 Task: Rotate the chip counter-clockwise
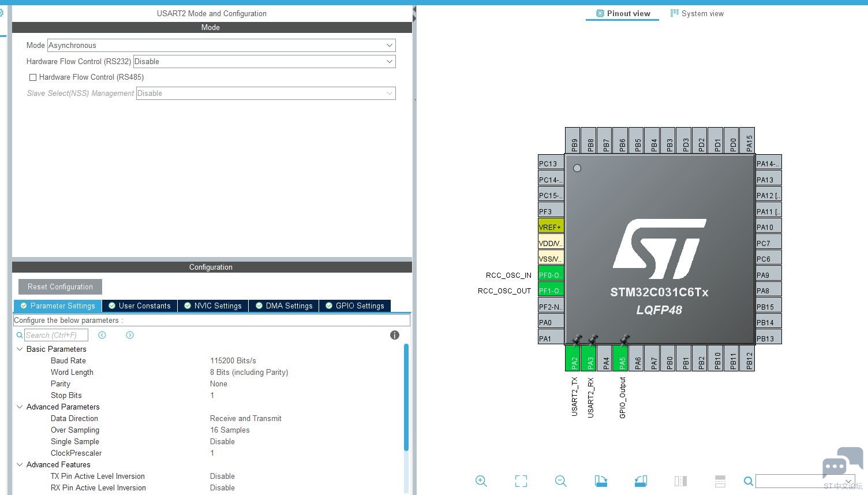641,481
